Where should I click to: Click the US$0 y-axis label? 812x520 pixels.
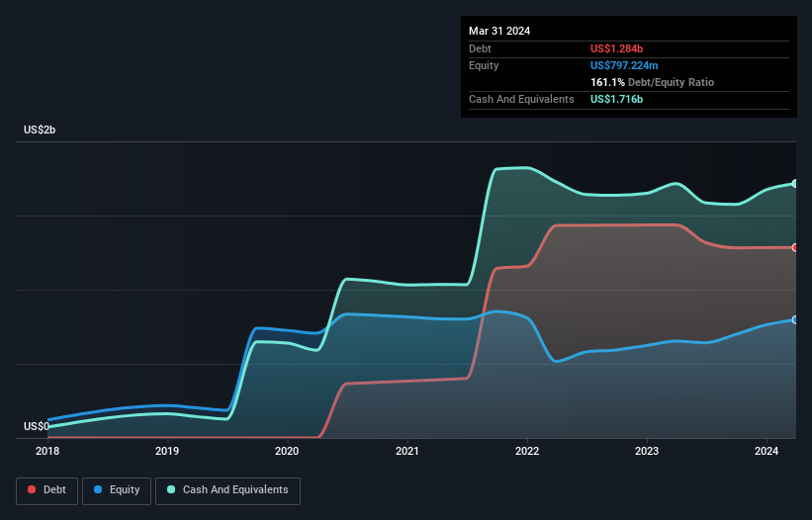[37, 426]
